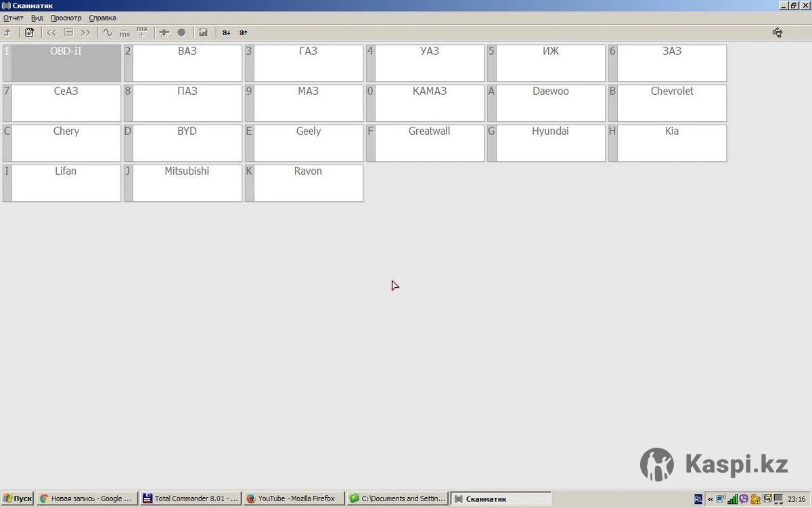
Task: Click the gray network connection tray icon
Action: point(778,499)
